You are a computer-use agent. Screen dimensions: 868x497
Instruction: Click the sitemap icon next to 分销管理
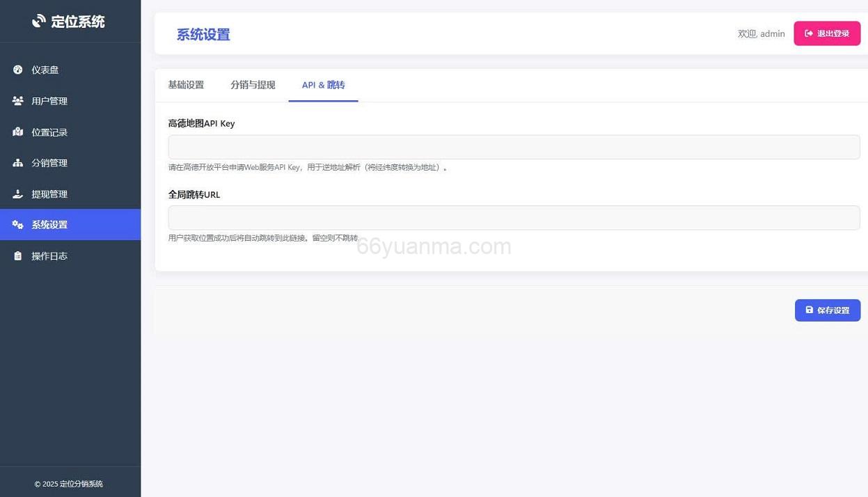click(18, 162)
